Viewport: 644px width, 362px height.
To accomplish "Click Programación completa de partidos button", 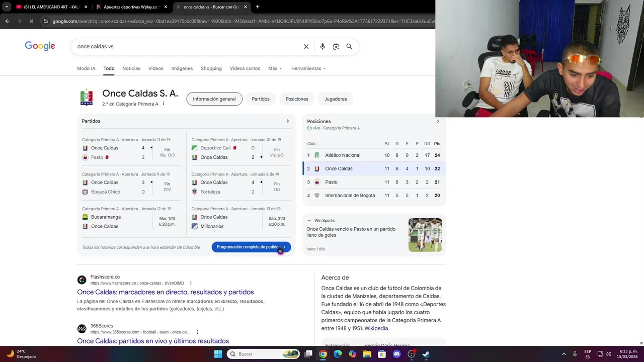I will (x=251, y=247).
